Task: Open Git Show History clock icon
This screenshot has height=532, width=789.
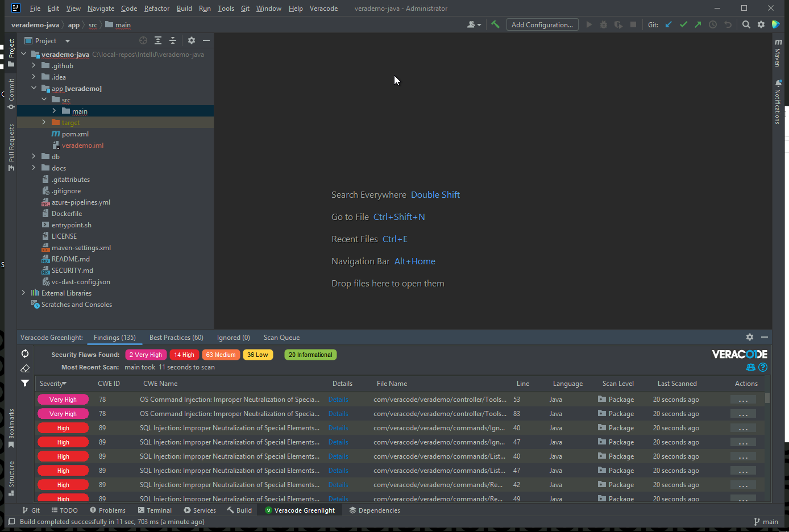Action: (x=713, y=24)
